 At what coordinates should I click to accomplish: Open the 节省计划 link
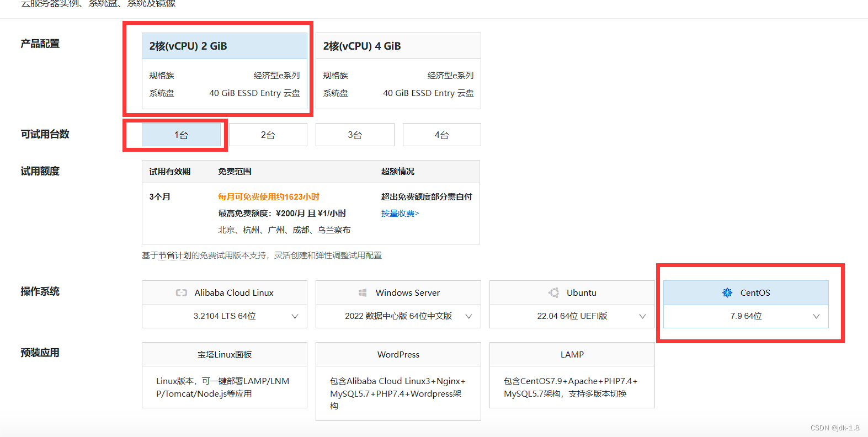pos(175,255)
